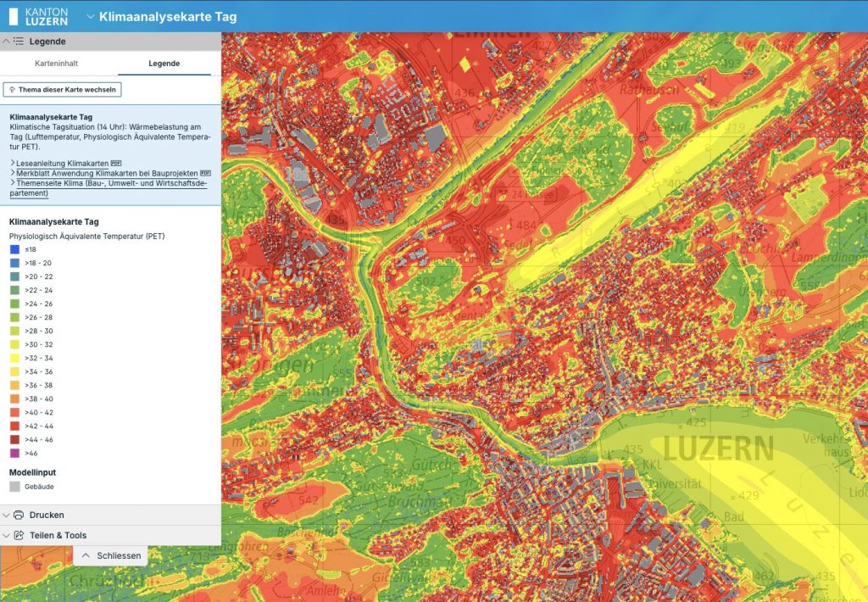
Task: Switch to the Karteninhalt tab
Action: (x=55, y=63)
